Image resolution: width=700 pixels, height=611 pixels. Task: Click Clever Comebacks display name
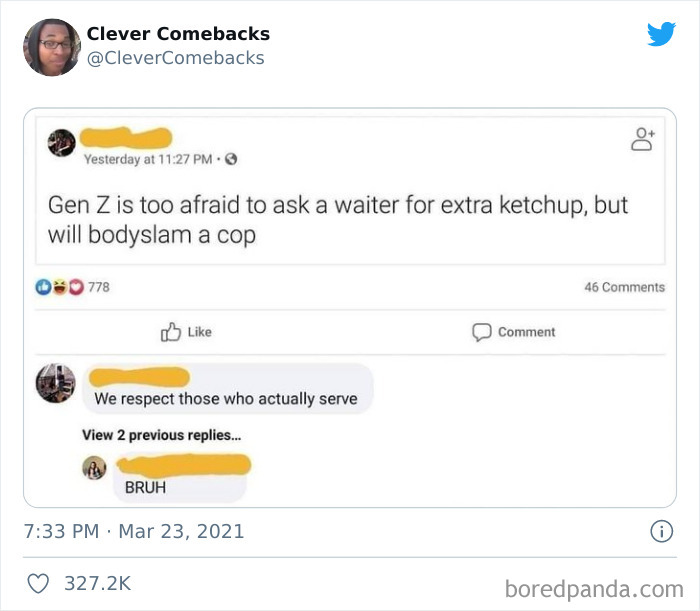coord(178,33)
